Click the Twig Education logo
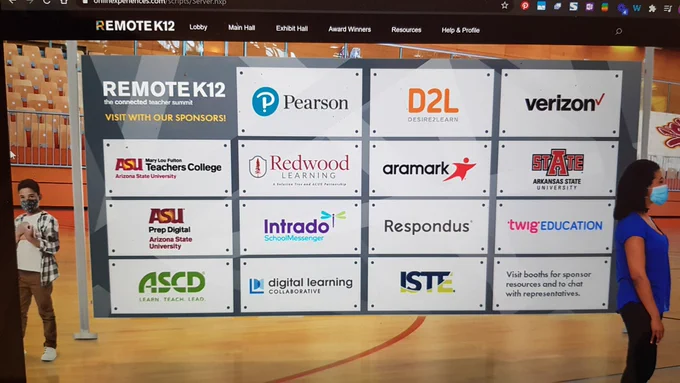Image resolution: width=680 pixels, height=383 pixels. coord(554,226)
